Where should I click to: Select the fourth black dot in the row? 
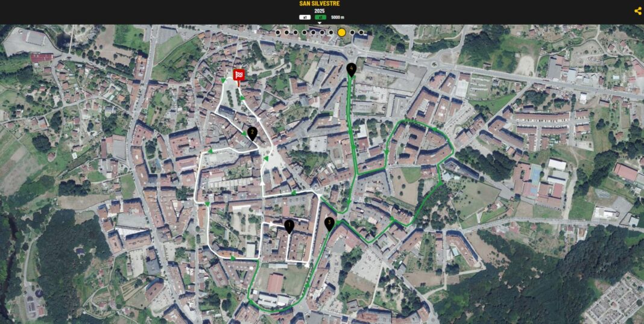pos(305,33)
